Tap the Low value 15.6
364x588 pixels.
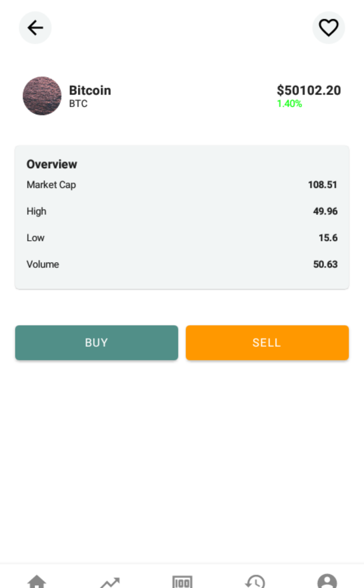(328, 238)
